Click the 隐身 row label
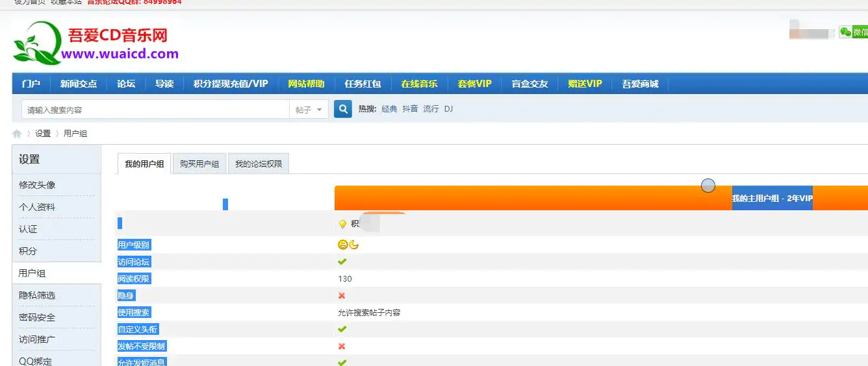Image resolution: width=868 pixels, height=366 pixels. point(125,295)
